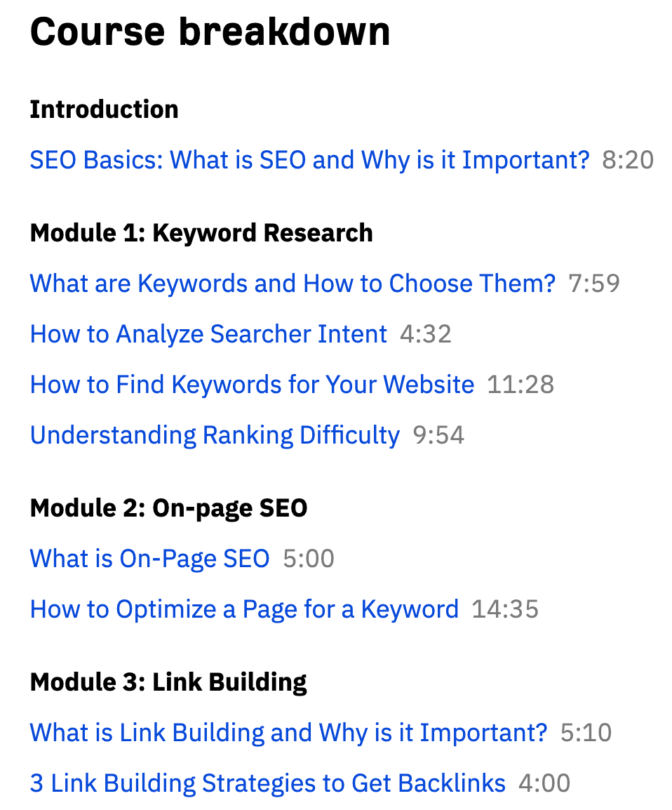Click the 8:20 duration label
The width and height of the screenshot is (672, 810).
coord(628,160)
